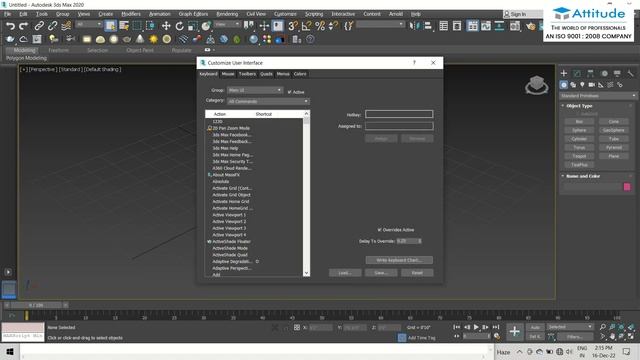Switch to the Toolbars tab
The image size is (640, 360).
tap(247, 74)
